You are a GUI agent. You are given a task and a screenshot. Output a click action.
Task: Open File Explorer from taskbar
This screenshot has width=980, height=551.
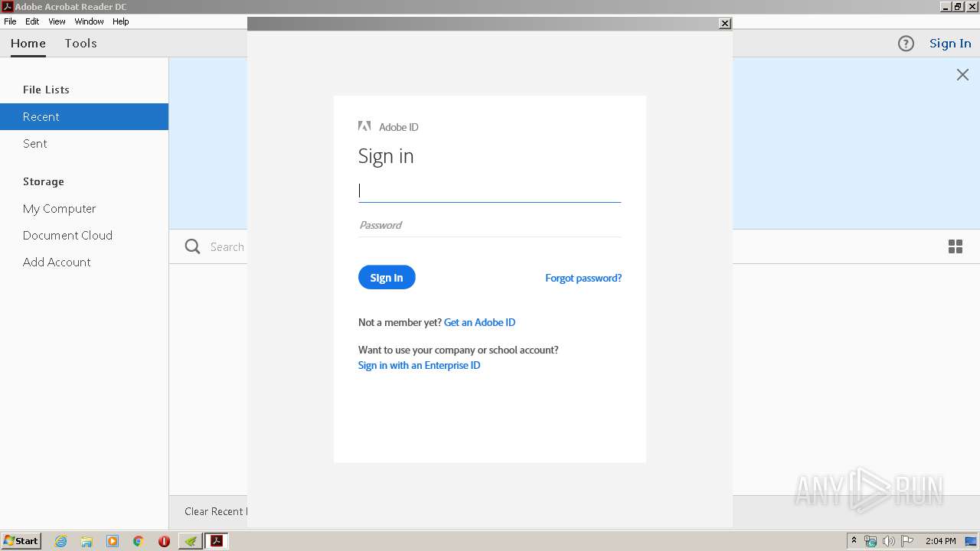tap(87, 541)
